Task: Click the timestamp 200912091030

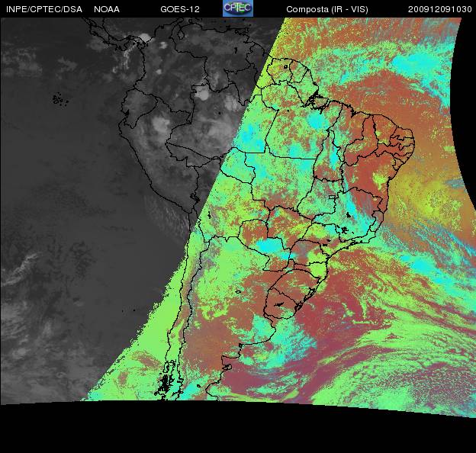Action: (439, 9)
